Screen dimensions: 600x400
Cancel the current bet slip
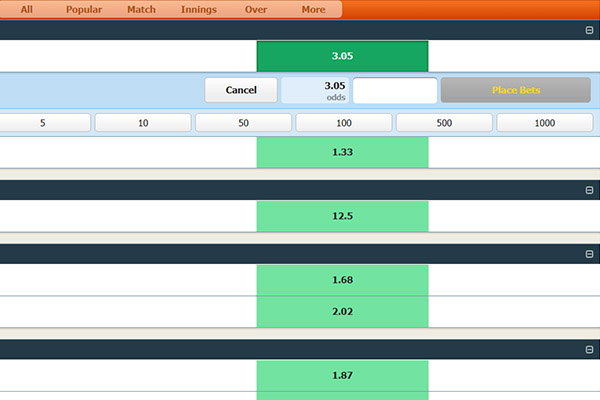point(241,90)
